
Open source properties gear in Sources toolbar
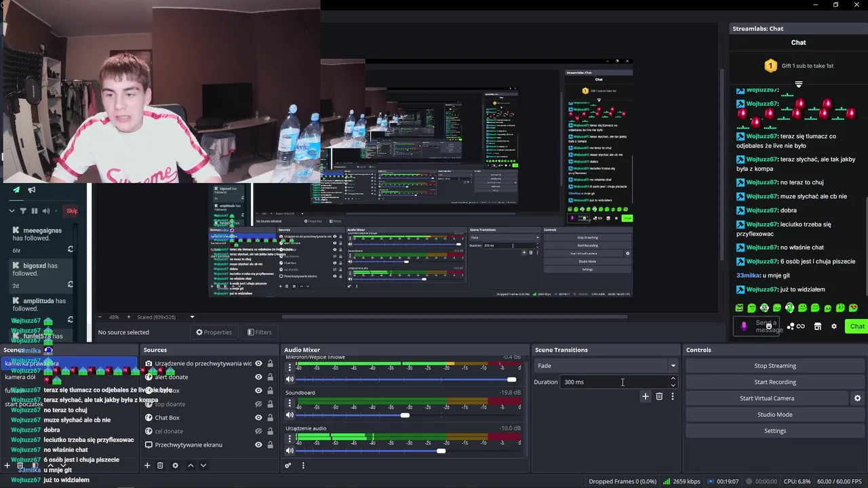tap(175, 466)
